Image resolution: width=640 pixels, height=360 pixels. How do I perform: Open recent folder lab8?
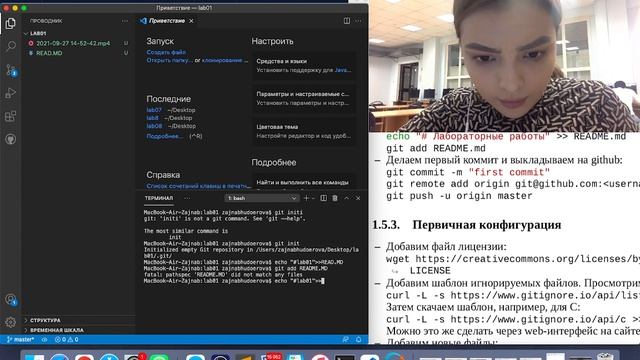point(152,118)
